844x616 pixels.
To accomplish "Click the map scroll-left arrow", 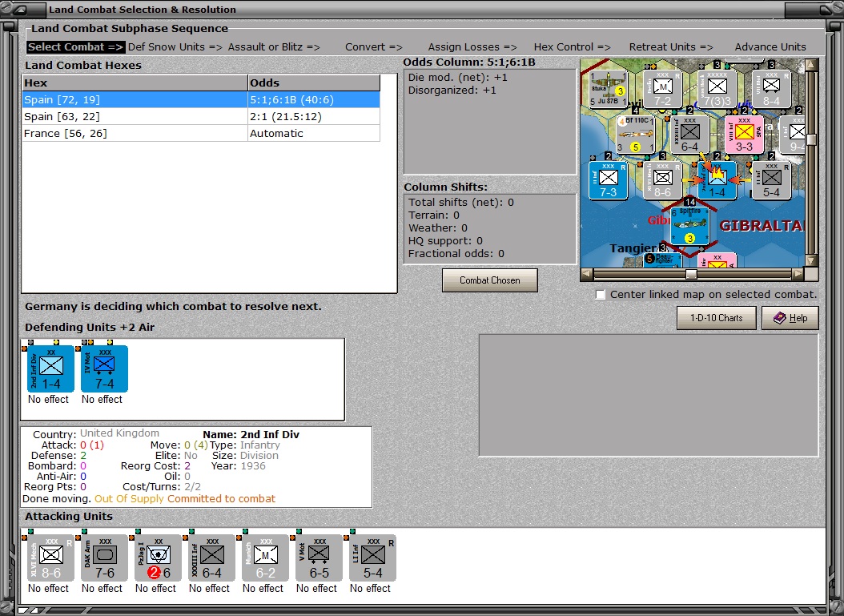I will [587, 274].
